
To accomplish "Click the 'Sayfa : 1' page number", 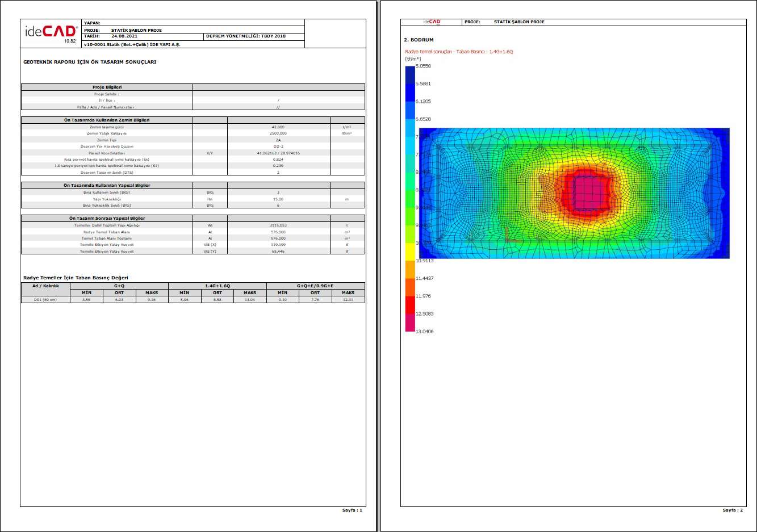I will (x=352, y=510).
